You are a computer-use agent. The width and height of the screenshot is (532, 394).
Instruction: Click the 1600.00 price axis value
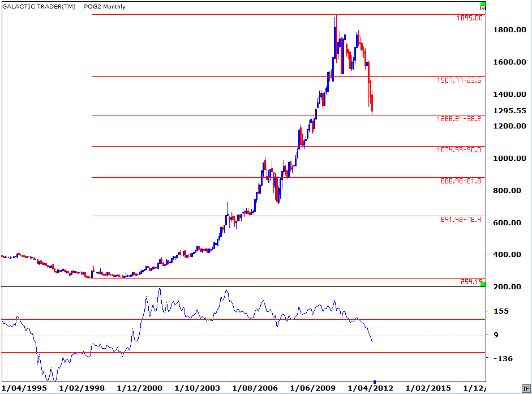click(509, 62)
